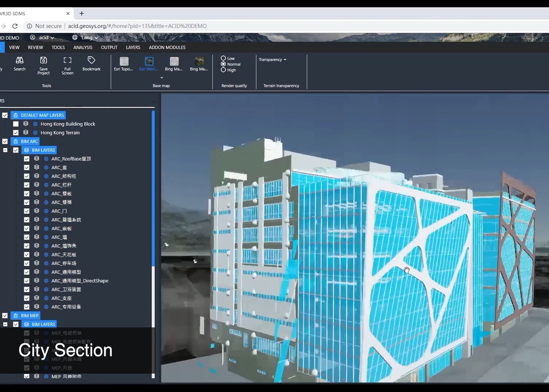This screenshot has width=549, height=392.
Task: Enable the Hong Kong Building Block checkbox
Action: tap(16, 124)
